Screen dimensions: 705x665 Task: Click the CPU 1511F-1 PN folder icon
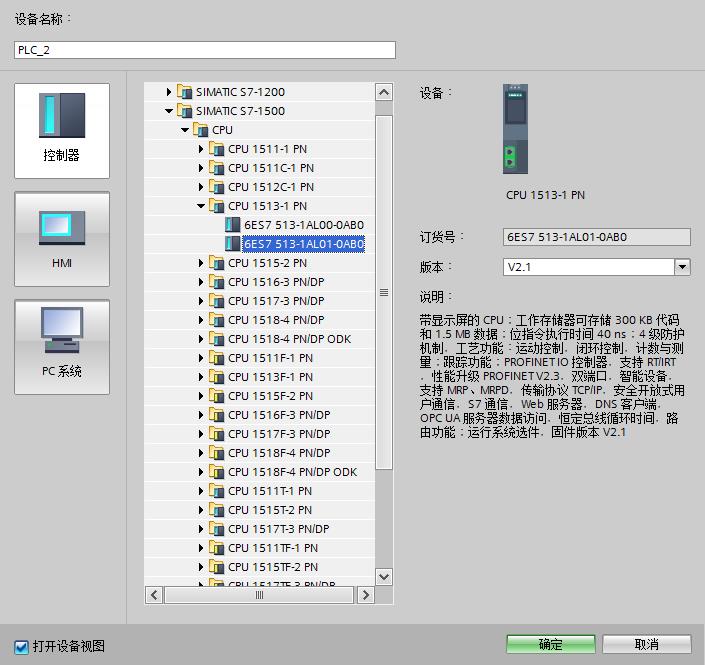click(x=216, y=358)
